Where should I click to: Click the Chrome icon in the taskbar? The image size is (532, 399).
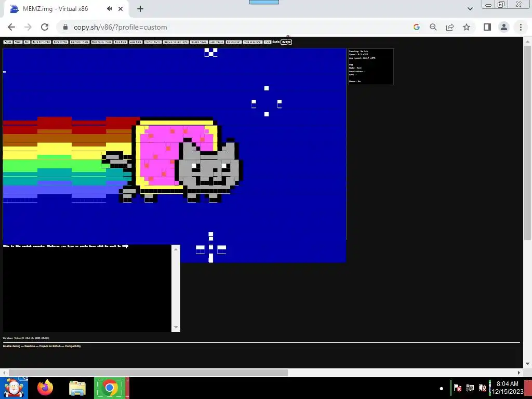point(109,388)
